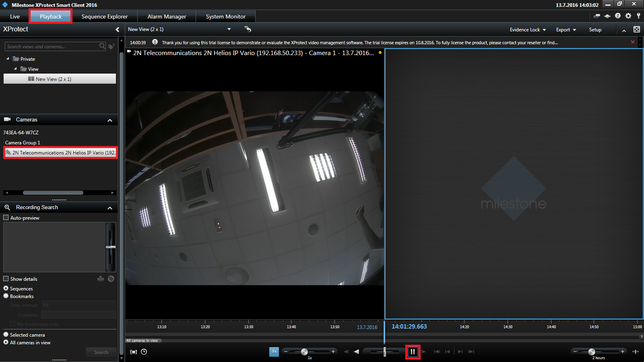The image size is (644, 362).
Task: Click the time selection mode icon
Action: pos(134,352)
